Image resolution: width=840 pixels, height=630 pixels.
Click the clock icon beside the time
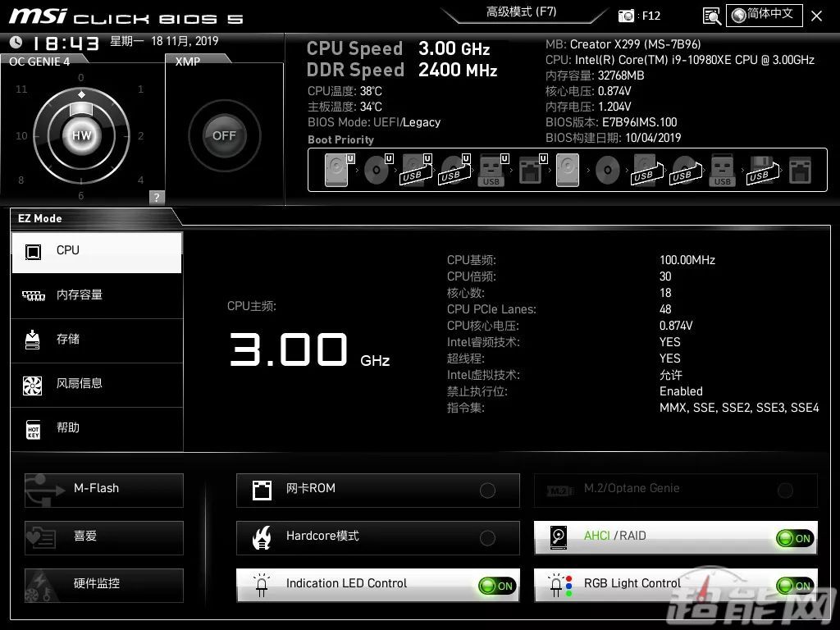click(x=16, y=42)
